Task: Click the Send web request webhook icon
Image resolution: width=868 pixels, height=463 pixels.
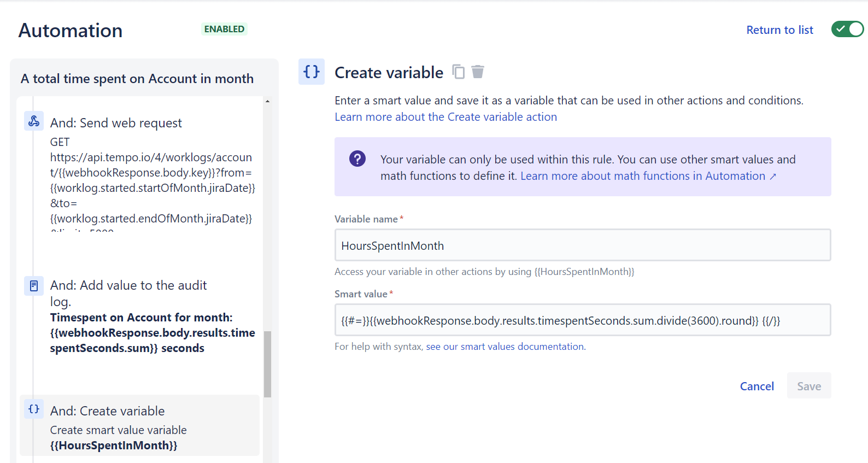Action: [x=34, y=121]
